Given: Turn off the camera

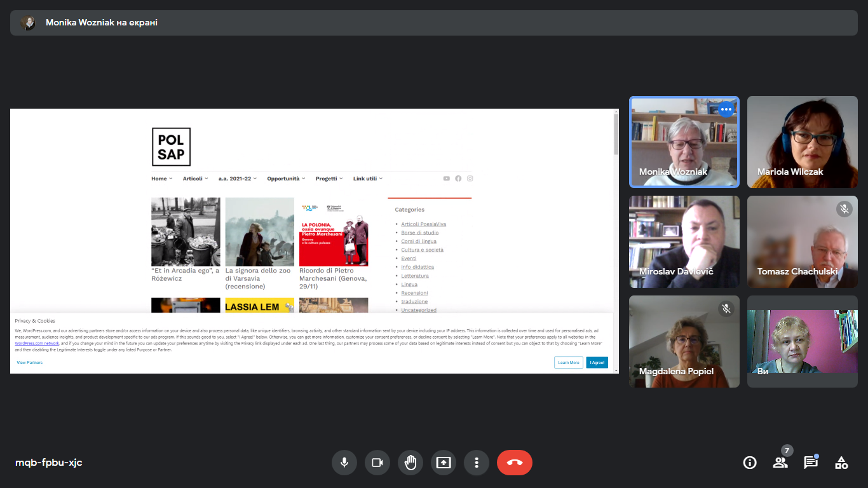Looking at the screenshot, I should [x=377, y=463].
